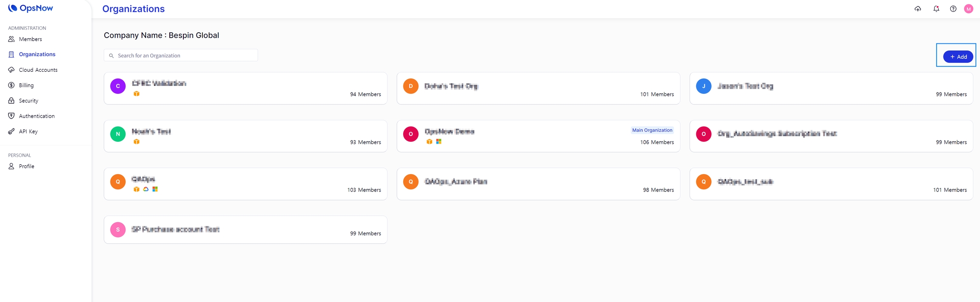Open Profile under Personal
980x302 pixels.
point(26,167)
